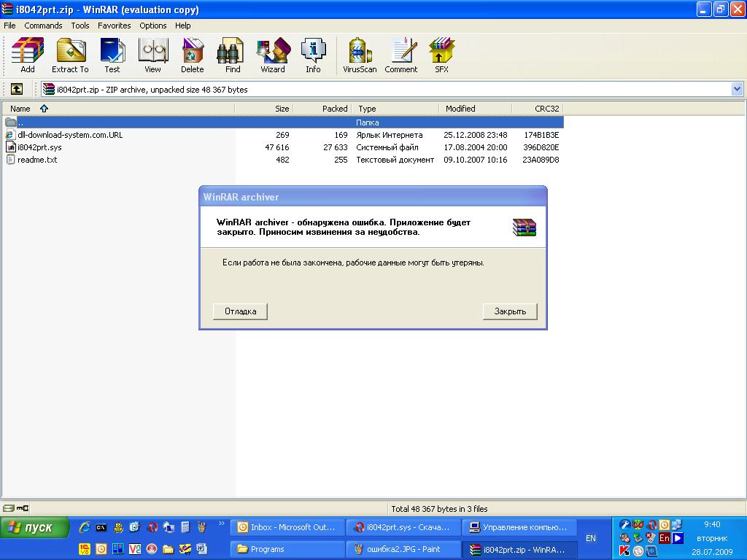Viewport: 747px width, 560px height.
Task: Click the Add toolbar icon
Action: [x=28, y=55]
